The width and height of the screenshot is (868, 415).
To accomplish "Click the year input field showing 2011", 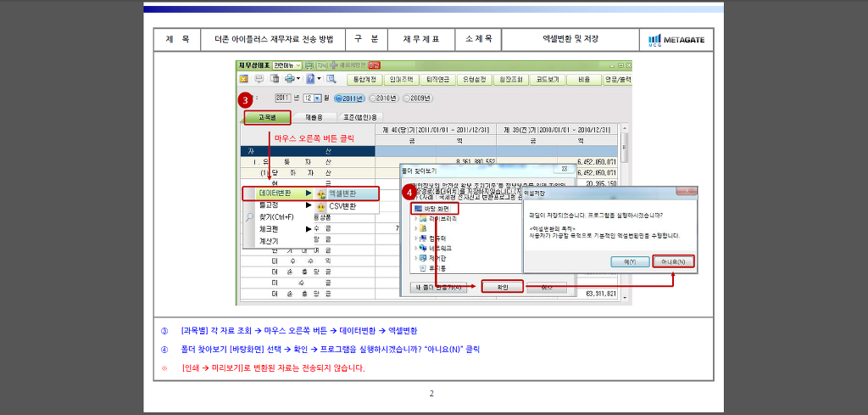I will [x=283, y=98].
